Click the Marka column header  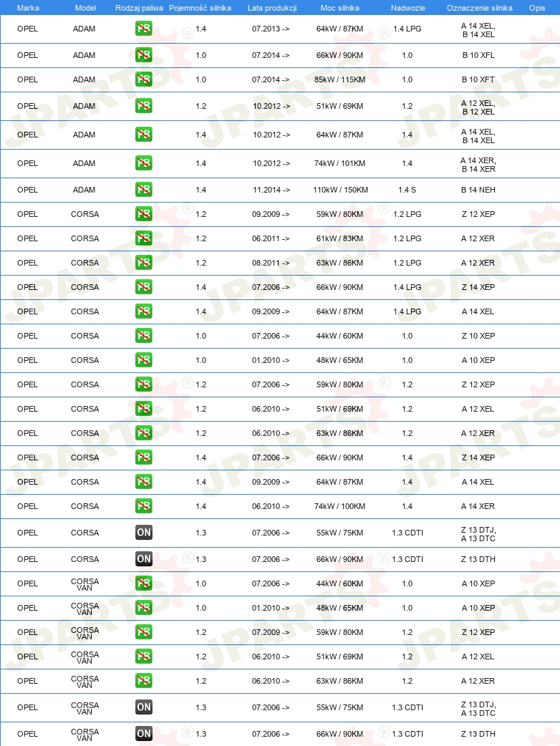(28, 8)
